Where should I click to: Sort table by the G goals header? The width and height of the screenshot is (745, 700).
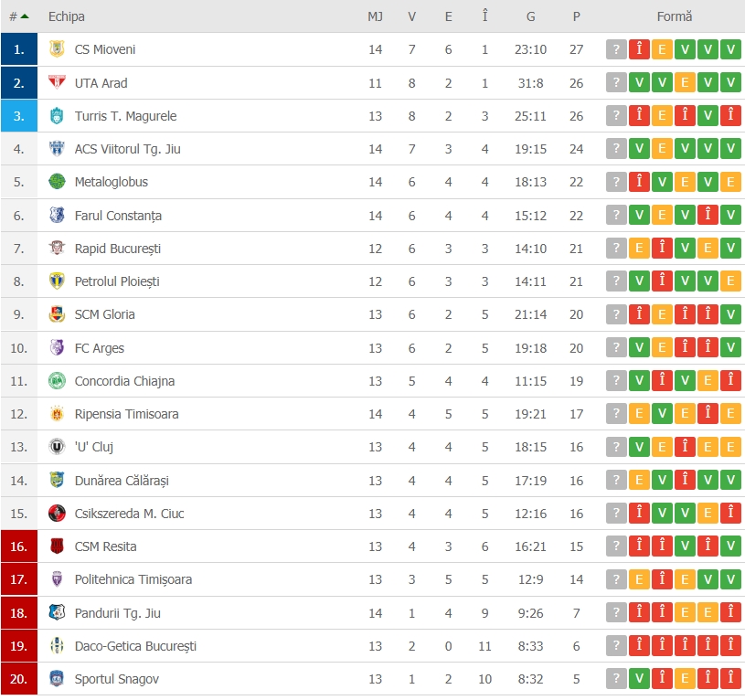click(x=530, y=16)
